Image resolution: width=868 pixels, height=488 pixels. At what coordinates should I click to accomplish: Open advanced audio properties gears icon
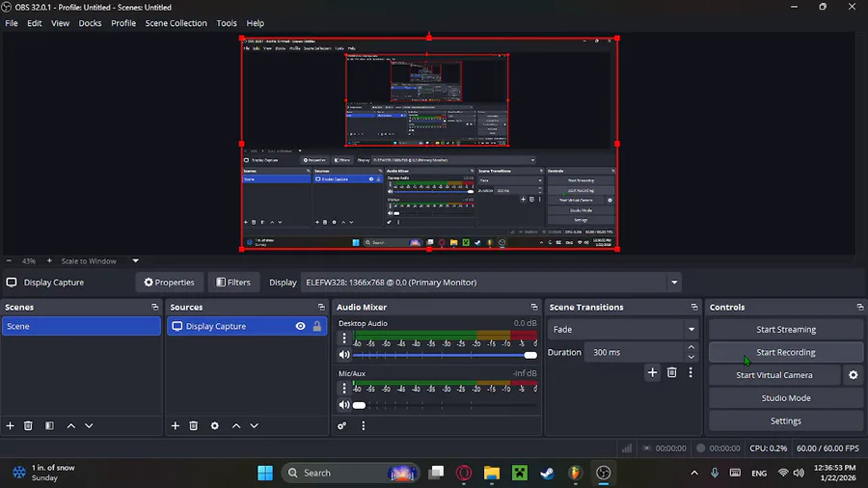pos(342,425)
